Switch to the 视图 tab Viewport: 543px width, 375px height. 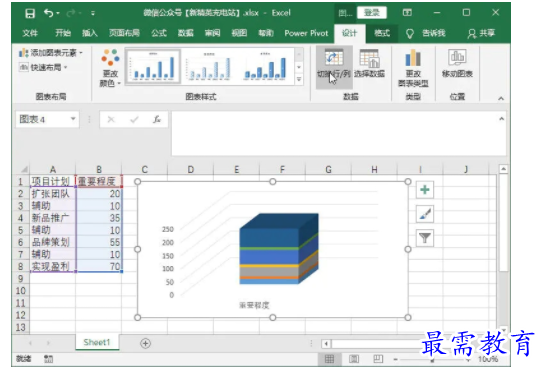tap(239, 33)
